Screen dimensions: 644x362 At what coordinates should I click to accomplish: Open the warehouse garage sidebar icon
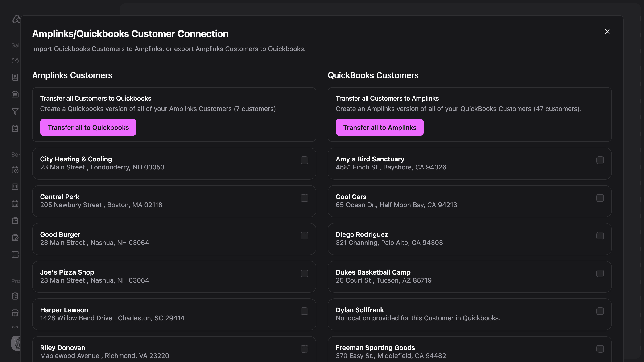(x=15, y=94)
